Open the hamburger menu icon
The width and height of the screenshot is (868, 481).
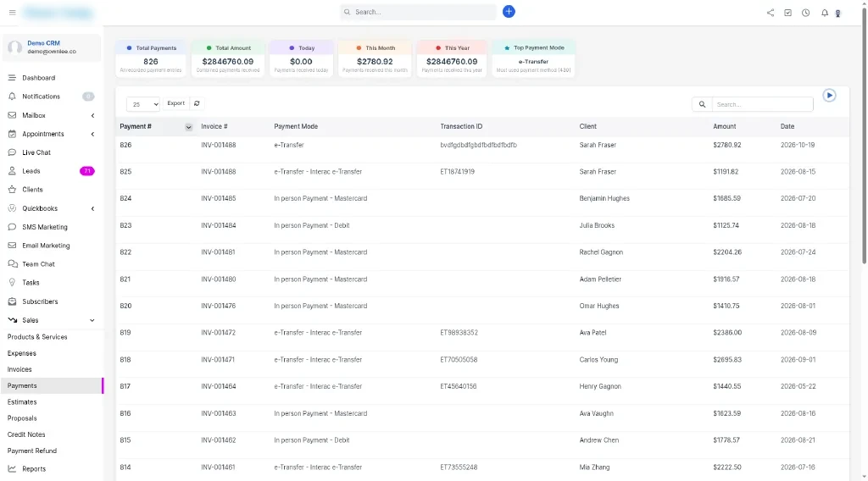click(x=12, y=12)
